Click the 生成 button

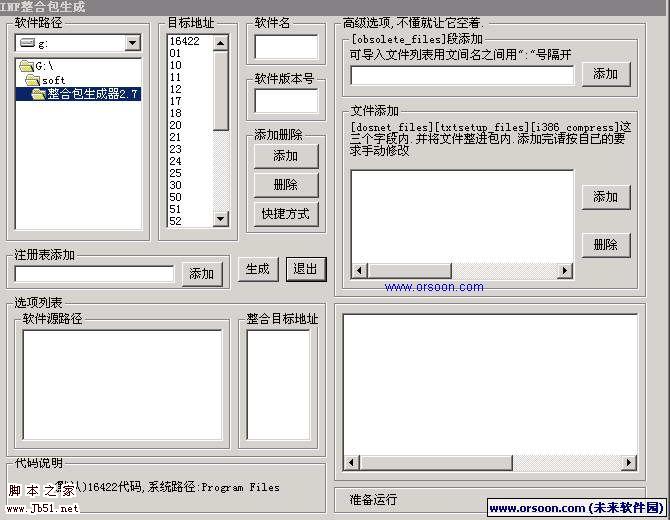[258, 269]
